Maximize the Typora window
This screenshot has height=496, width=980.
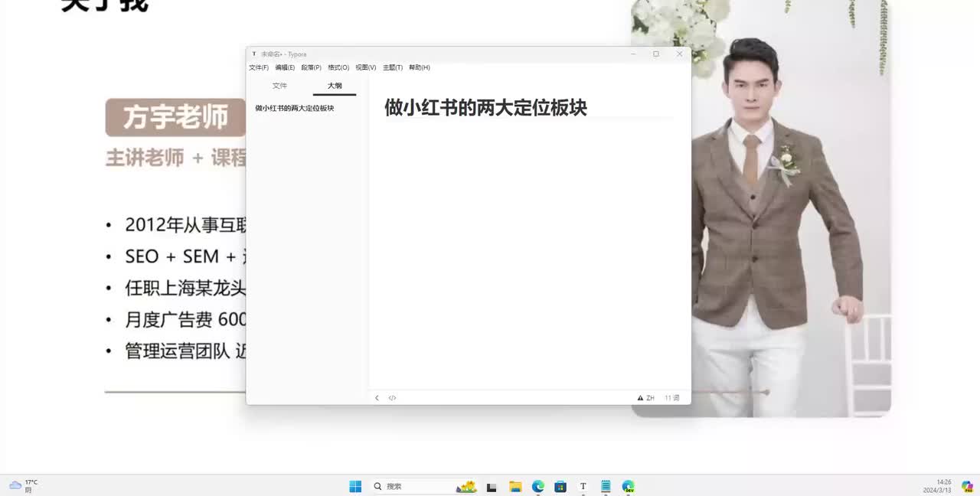coord(656,54)
